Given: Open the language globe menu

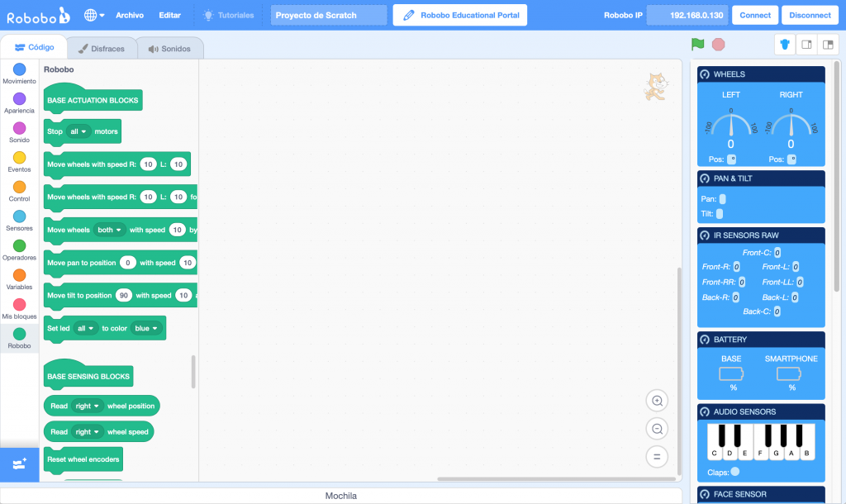Looking at the screenshot, I should 94,15.
